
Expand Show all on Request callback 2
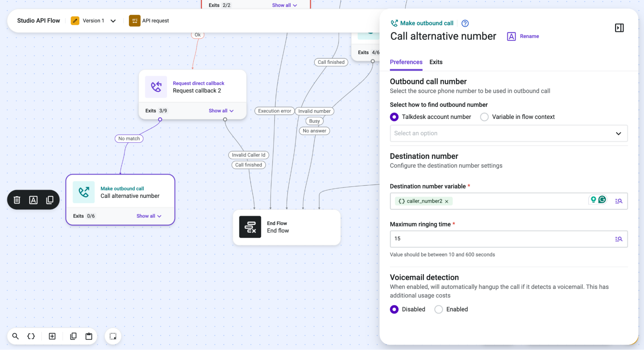tap(221, 111)
